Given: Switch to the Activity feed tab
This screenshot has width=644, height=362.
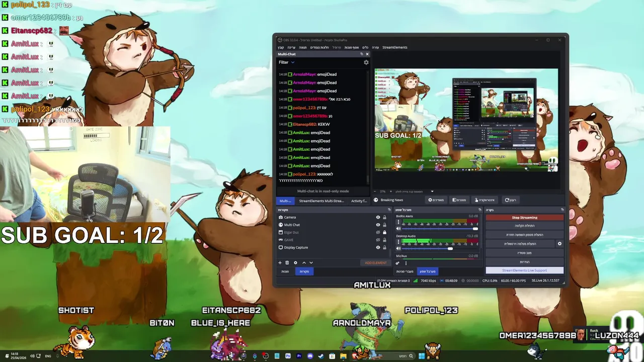Looking at the screenshot, I should 359,201.
